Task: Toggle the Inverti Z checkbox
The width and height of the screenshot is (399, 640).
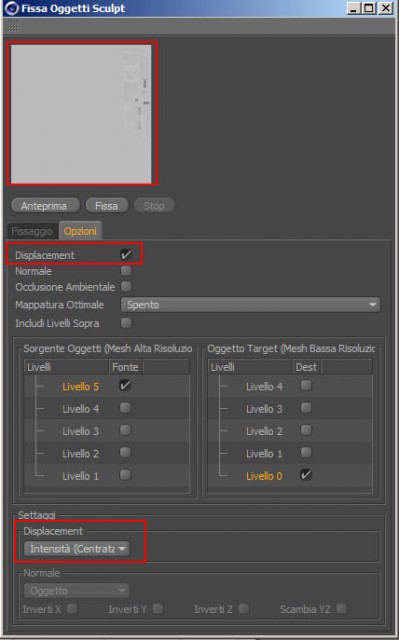Action: [244, 609]
